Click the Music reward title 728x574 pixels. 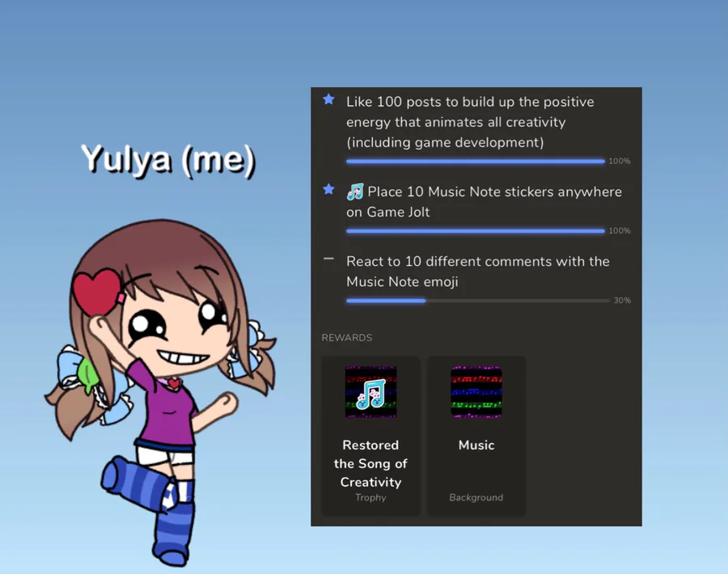(476, 445)
